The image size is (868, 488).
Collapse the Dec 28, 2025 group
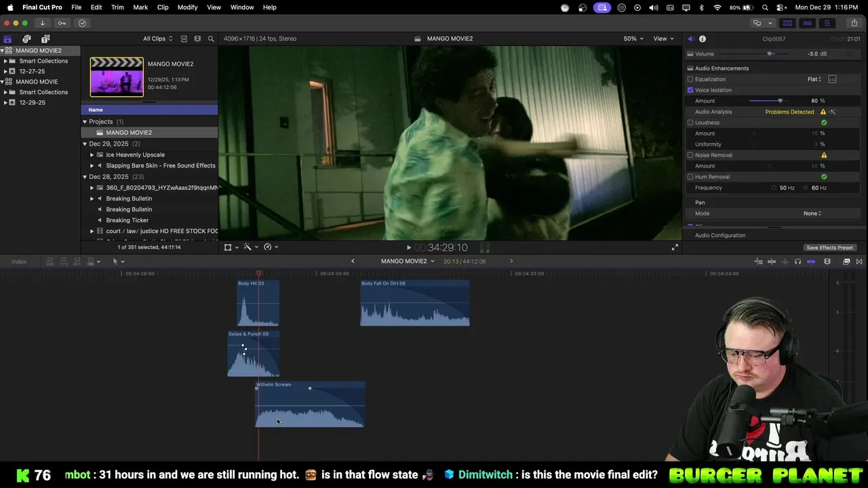tap(85, 177)
